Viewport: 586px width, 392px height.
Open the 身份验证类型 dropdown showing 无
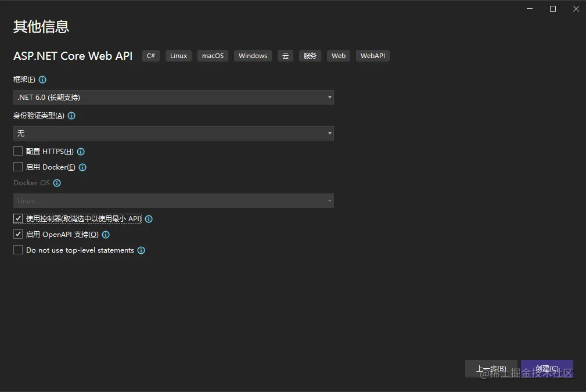coord(174,133)
